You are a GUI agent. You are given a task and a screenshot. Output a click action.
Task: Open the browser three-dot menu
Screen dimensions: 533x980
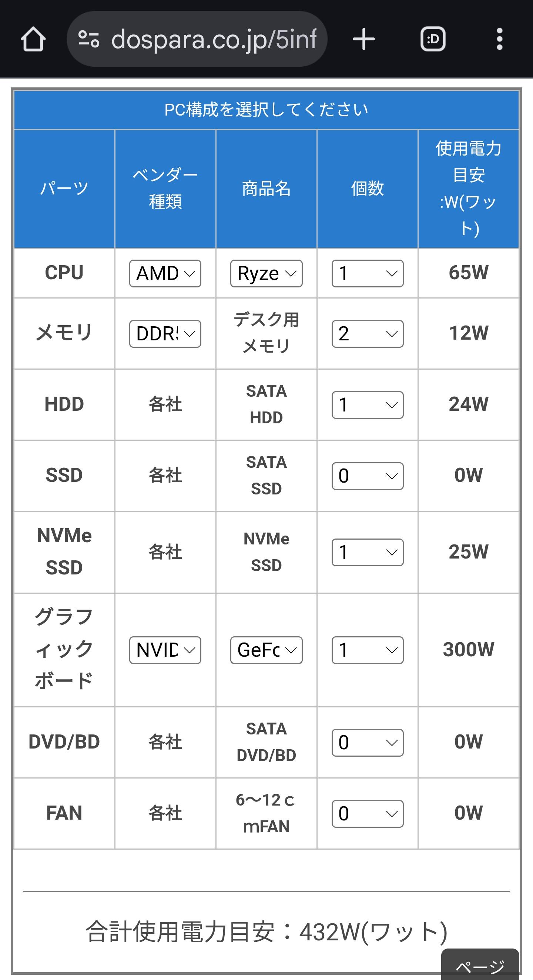pos(500,39)
